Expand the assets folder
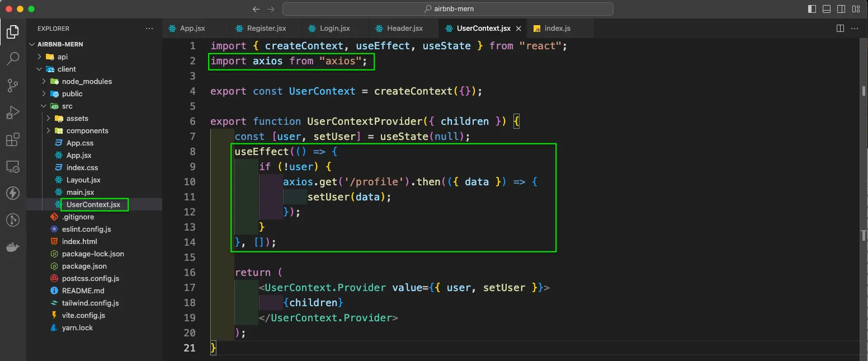 (x=95, y=118)
